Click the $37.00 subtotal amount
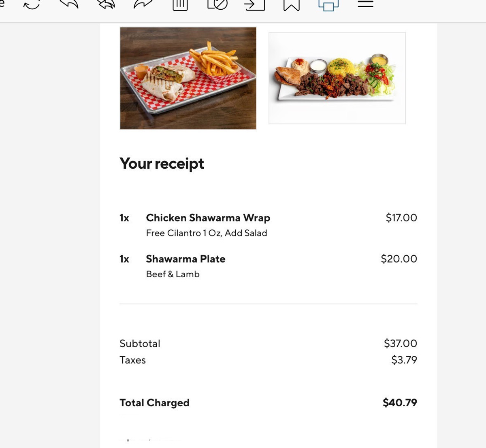This screenshot has height=448, width=486. (400, 344)
